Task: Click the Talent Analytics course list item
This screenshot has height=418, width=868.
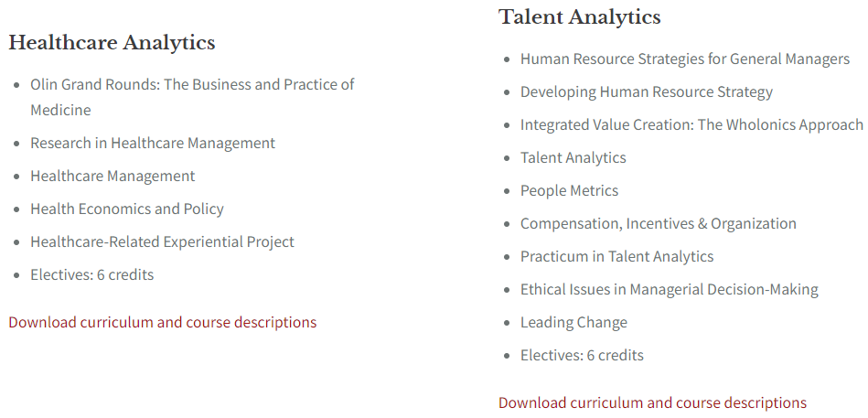Action: click(x=573, y=158)
